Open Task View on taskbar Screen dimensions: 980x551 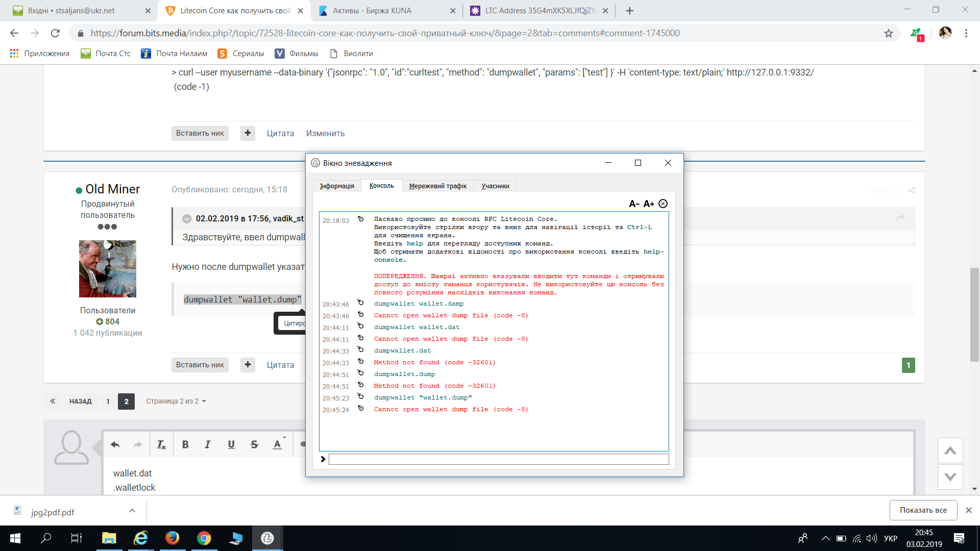[x=77, y=538]
